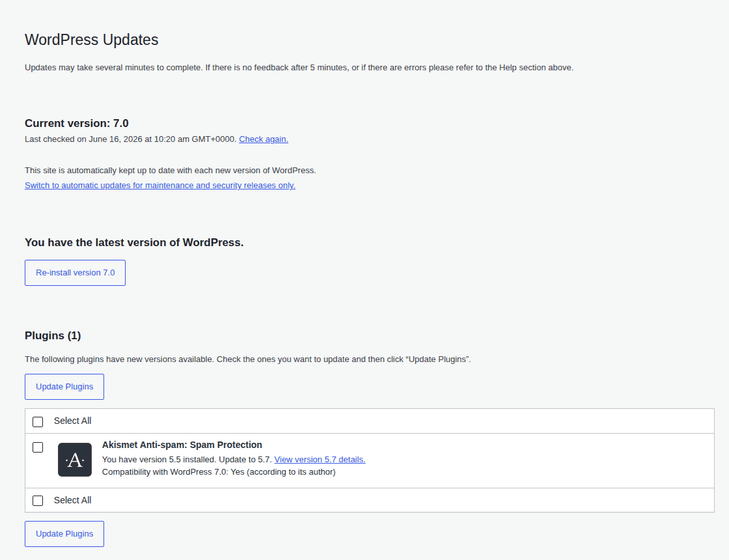Click 'You have the latest version' heading
Image resolution: width=729 pixels, height=560 pixels.
pos(134,243)
